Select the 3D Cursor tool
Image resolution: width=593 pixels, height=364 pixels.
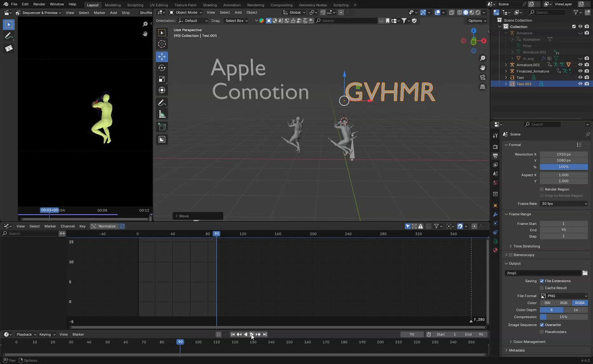(x=162, y=44)
